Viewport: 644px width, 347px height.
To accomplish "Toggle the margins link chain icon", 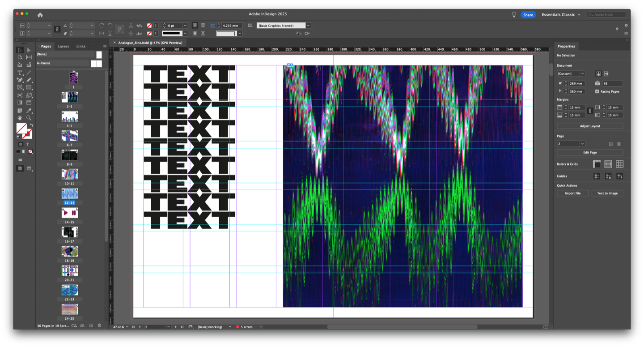I will pyautogui.click(x=589, y=111).
